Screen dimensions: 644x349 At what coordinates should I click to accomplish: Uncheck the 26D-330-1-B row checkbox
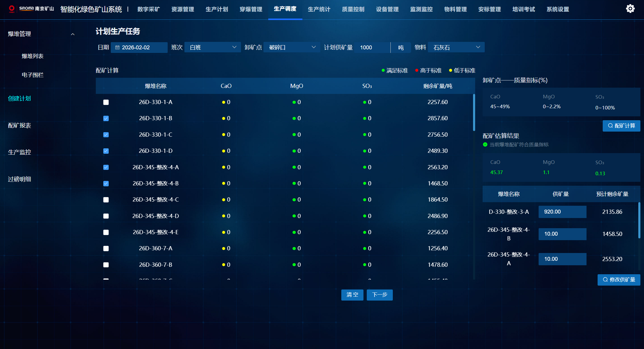pos(106,118)
